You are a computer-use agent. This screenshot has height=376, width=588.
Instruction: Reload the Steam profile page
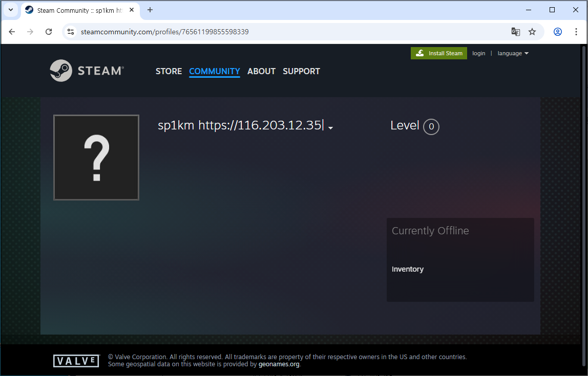[49, 32]
